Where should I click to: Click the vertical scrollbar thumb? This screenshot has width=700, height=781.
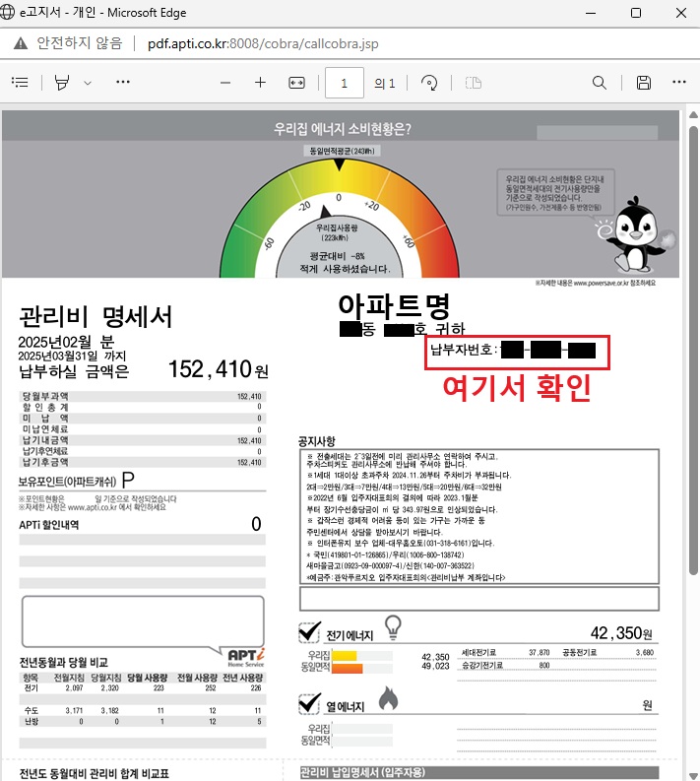[693, 352]
